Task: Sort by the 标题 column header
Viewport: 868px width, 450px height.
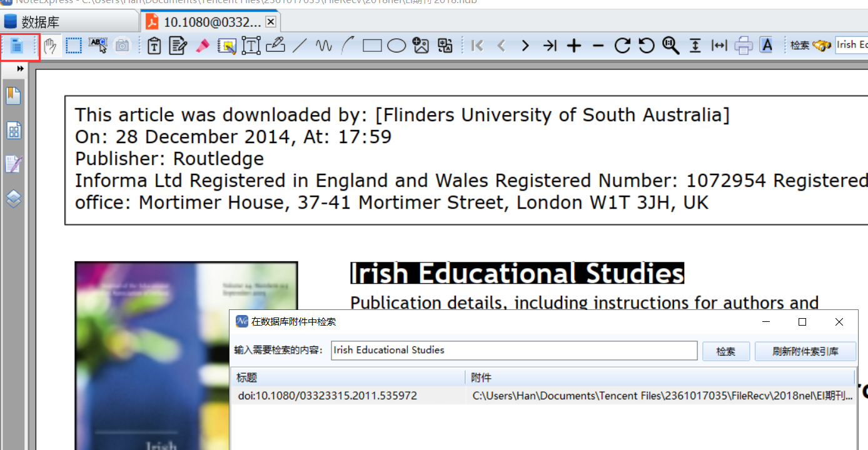Action: click(x=348, y=377)
